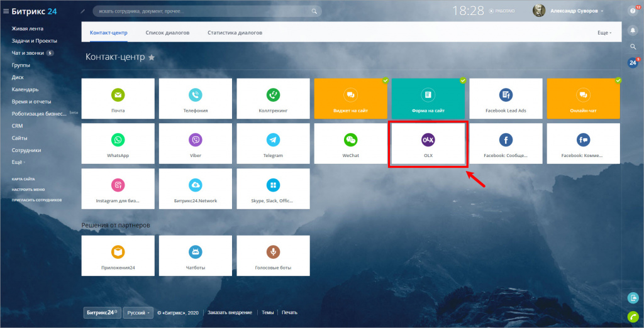
Task: Open the Голосовые боты tile
Action: 273,255
